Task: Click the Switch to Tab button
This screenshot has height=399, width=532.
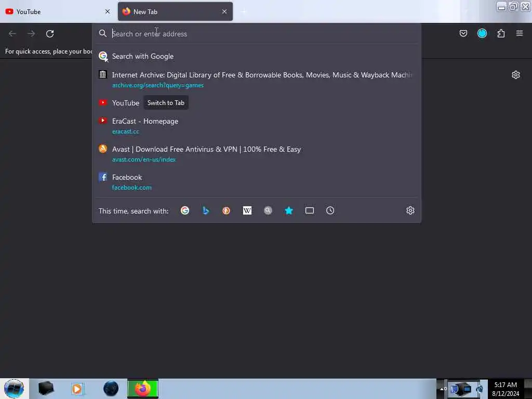Action: click(166, 103)
